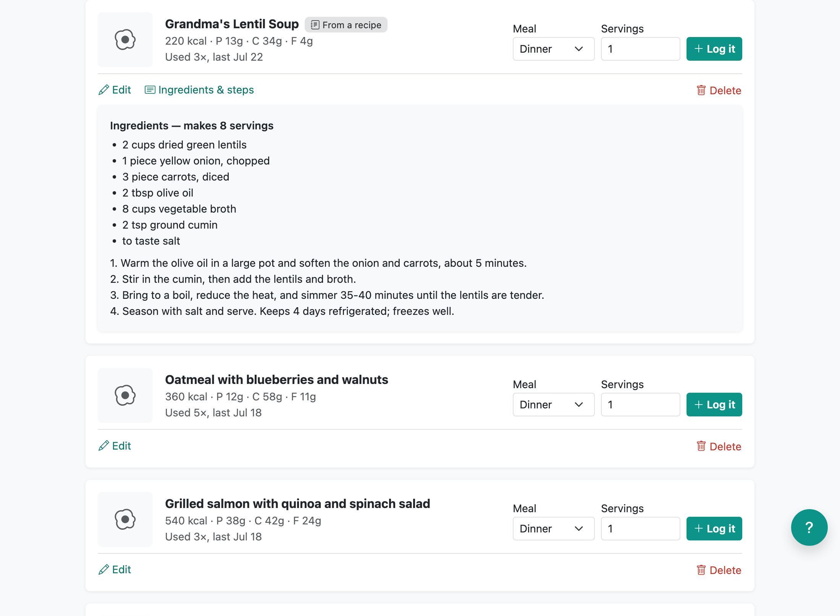The width and height of the screenshot is (840, 616).
Task: Click step 4 'Season with salt and serve' text
Action: tap(282, 311)
